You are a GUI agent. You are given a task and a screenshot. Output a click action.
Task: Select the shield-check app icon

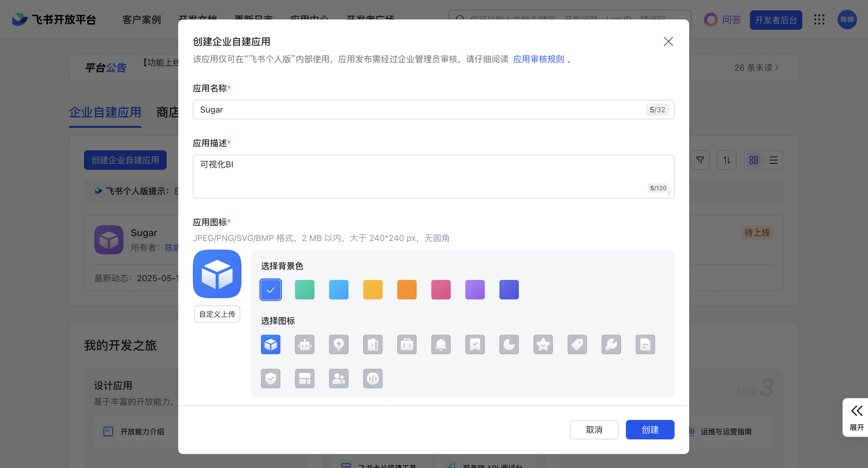pos(271,378)
